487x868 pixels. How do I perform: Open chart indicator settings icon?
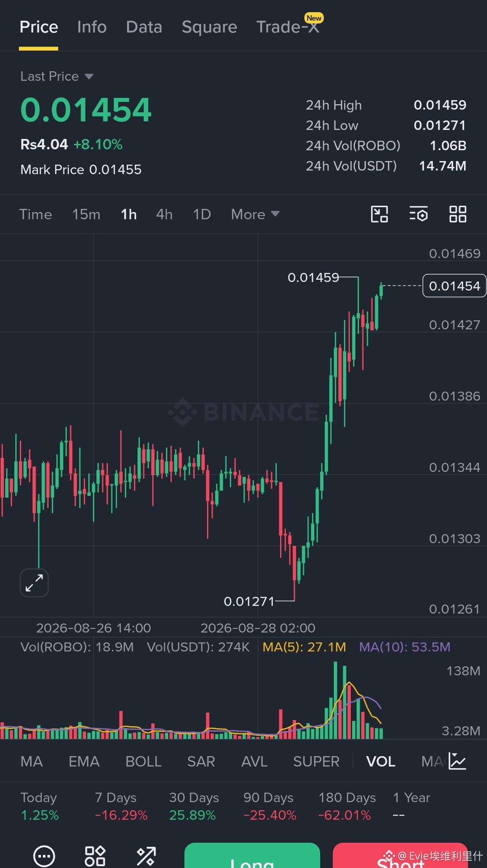(x=418, y=214)
